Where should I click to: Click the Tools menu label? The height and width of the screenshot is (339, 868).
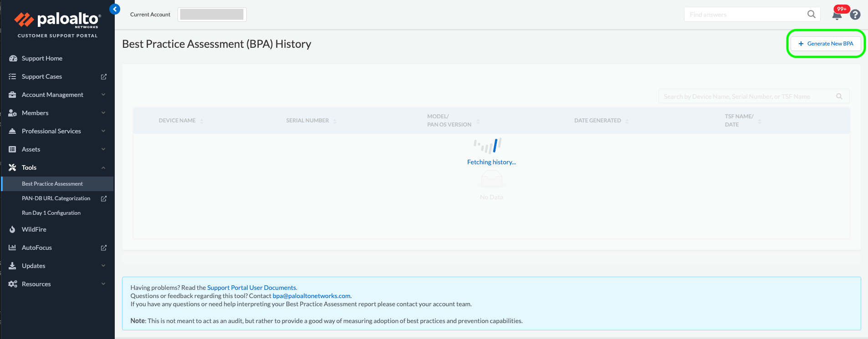[29, 167]
